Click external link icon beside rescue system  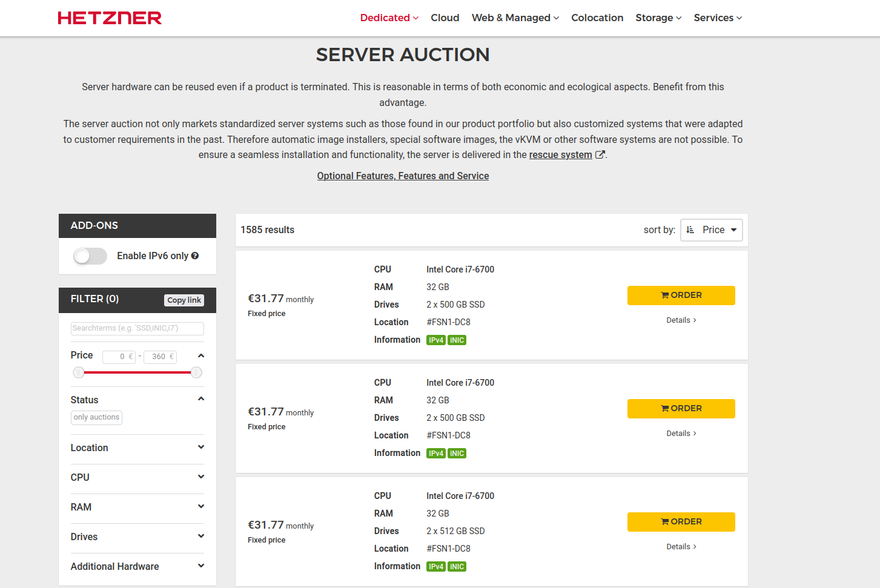[x=600, y=154]
